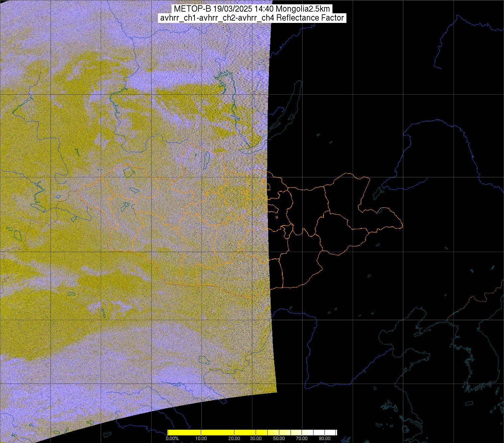Screen dimensions: 504x443
Task: Click the 10.00 tick label on the color scale
Action: (x=201, y=438)
